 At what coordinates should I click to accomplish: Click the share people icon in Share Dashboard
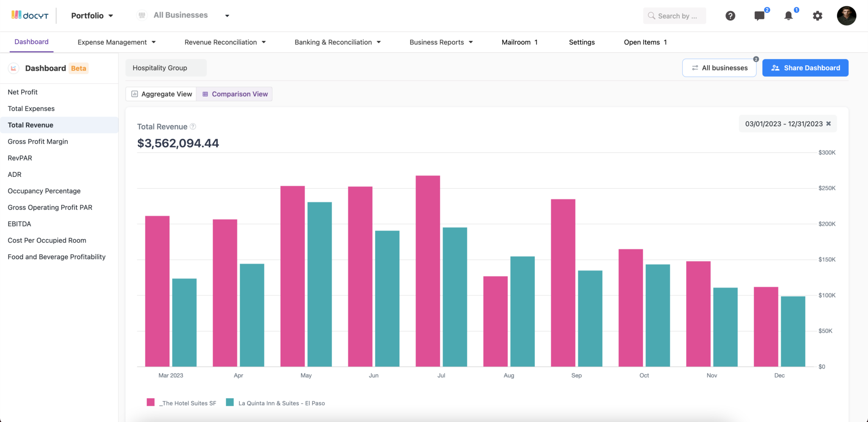775,68
